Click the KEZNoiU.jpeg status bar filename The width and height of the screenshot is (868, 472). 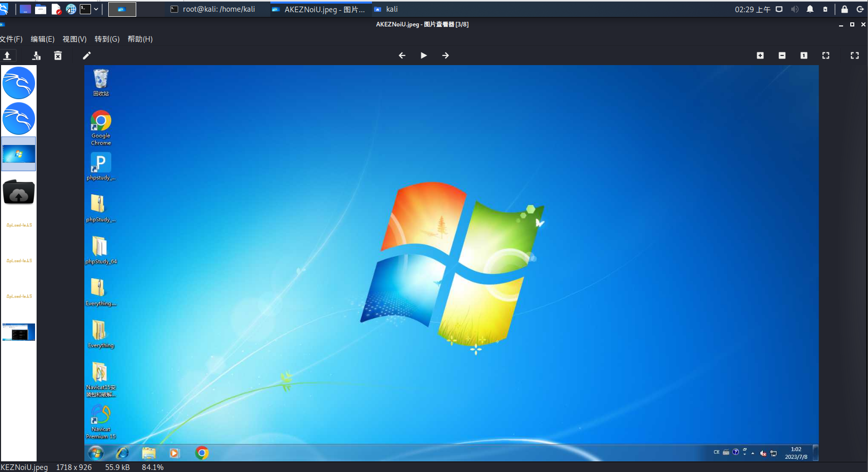24,467
